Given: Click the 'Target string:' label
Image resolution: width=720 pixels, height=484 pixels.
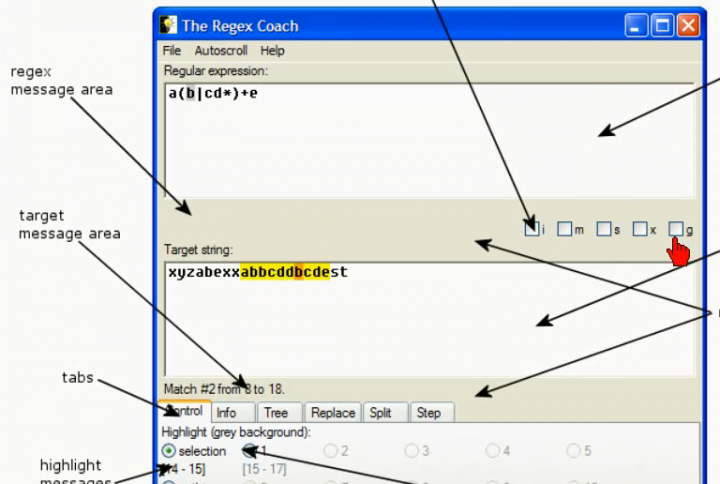Looking at the screenshot, I should pyautogui.click(x=198, y=250).
